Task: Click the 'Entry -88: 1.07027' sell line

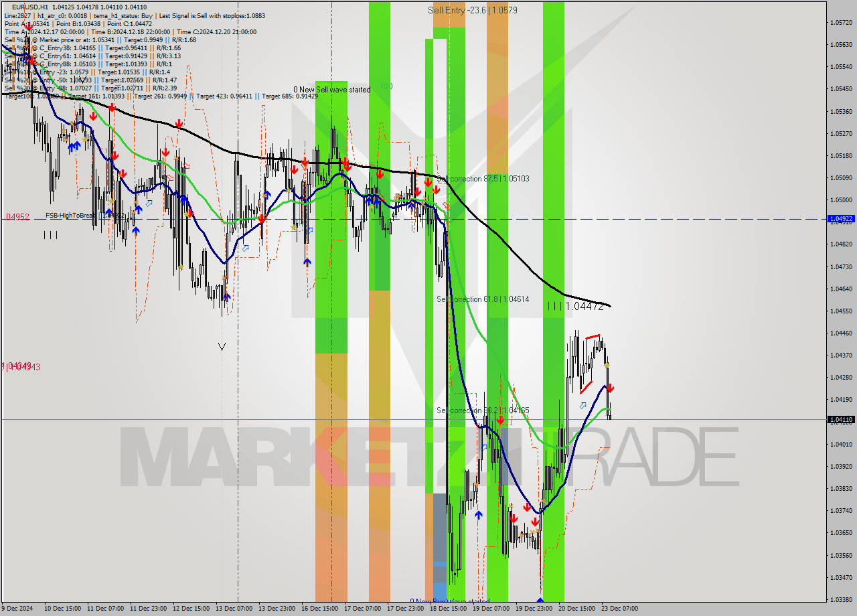Action: tap(90, 88)
